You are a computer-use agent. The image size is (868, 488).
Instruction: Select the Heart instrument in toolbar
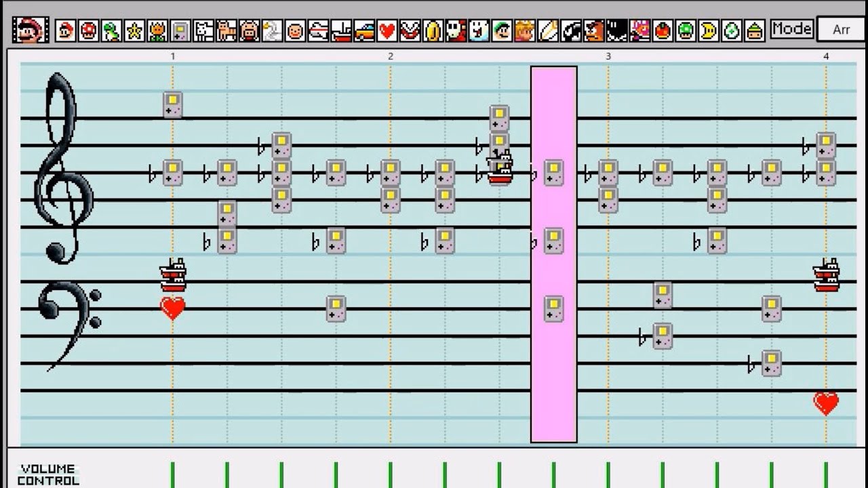(x=387, y=30)
